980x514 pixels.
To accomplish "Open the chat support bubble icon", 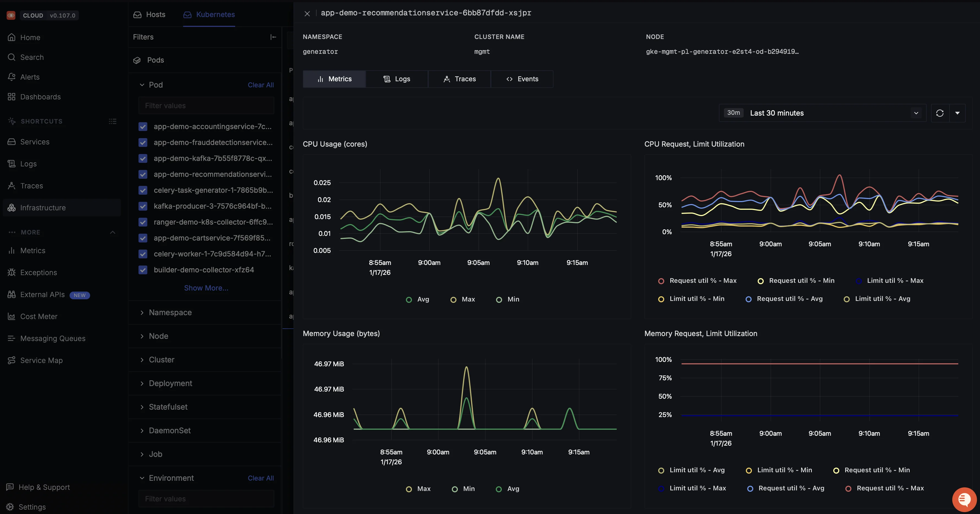I will click(x=964, y=499).
